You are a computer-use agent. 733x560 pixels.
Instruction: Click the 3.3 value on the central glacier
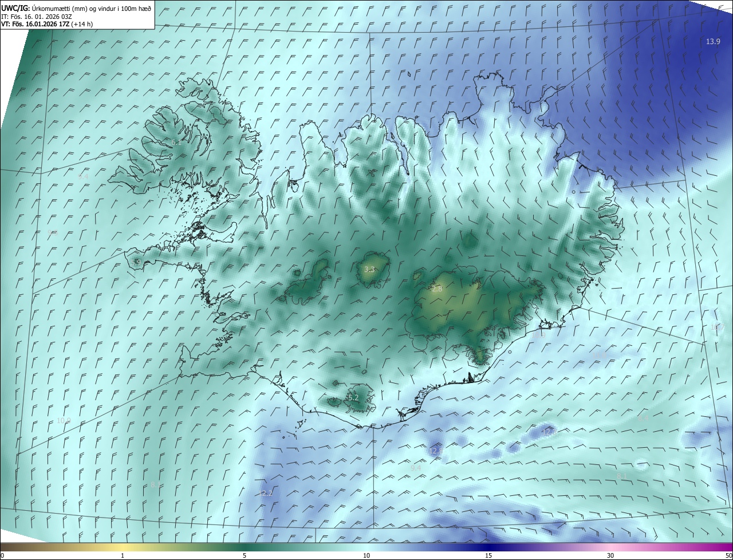[x=369, y=269]
